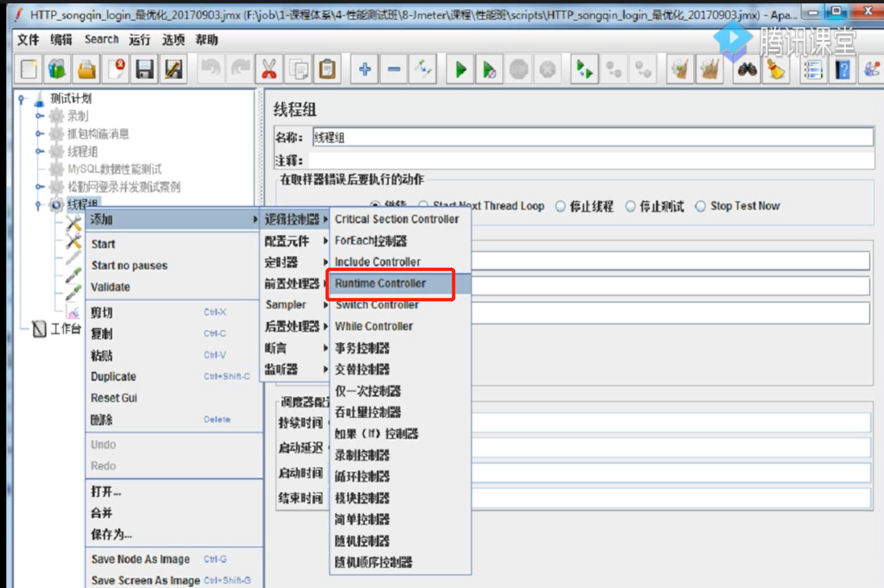This screenshot has width=884, height=588.
Task: Select the 停止线程 radio button
Action: (x=560, y=206)
